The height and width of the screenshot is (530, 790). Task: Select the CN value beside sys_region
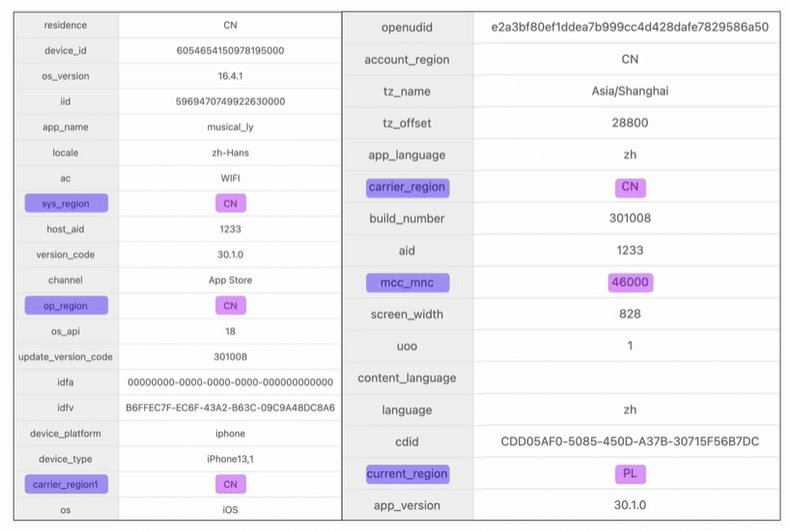click(x=230, y=203)
